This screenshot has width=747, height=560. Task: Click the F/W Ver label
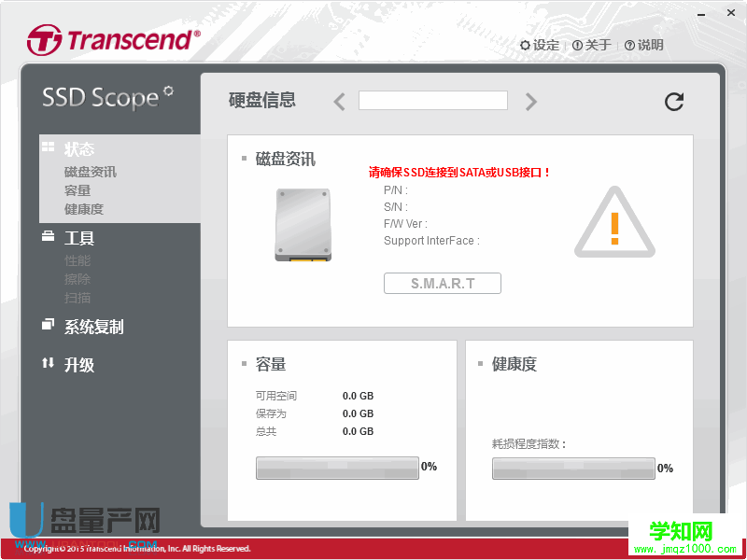coord(405,224)
